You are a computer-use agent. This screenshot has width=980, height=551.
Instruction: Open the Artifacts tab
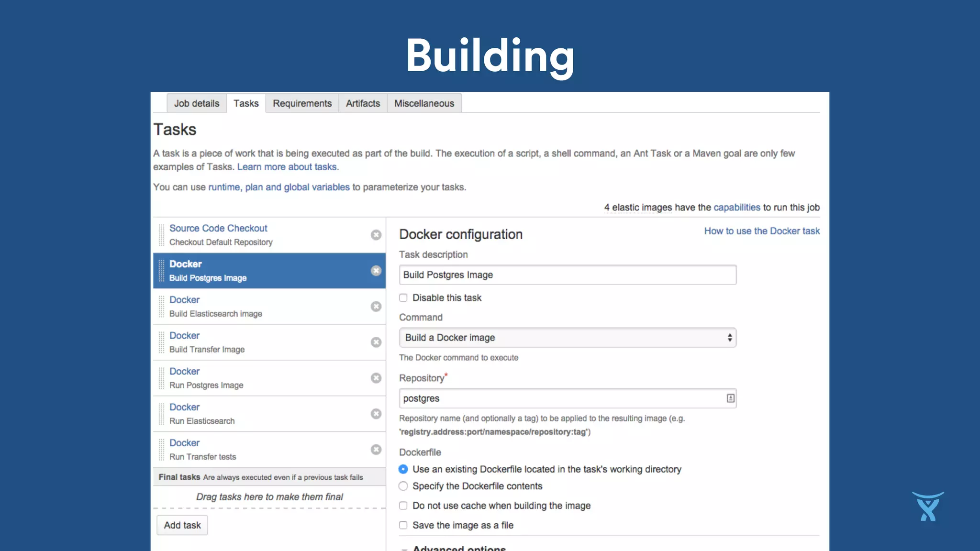pos(363,103)
